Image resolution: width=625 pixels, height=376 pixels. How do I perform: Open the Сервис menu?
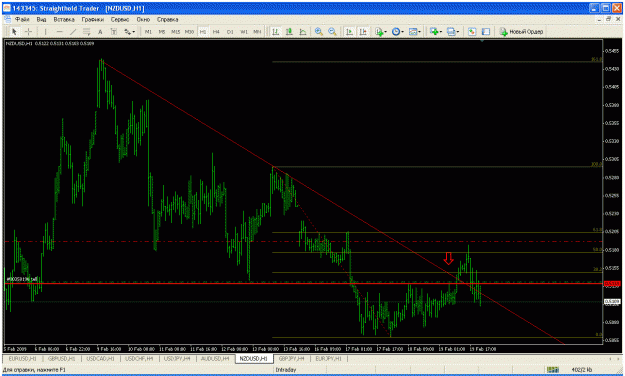(x=120, y=20)
